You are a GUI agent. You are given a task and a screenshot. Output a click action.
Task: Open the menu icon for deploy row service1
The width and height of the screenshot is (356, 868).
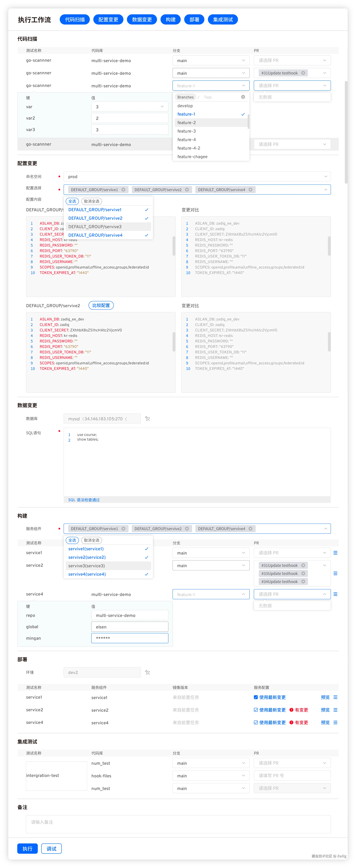coord(335,697)
